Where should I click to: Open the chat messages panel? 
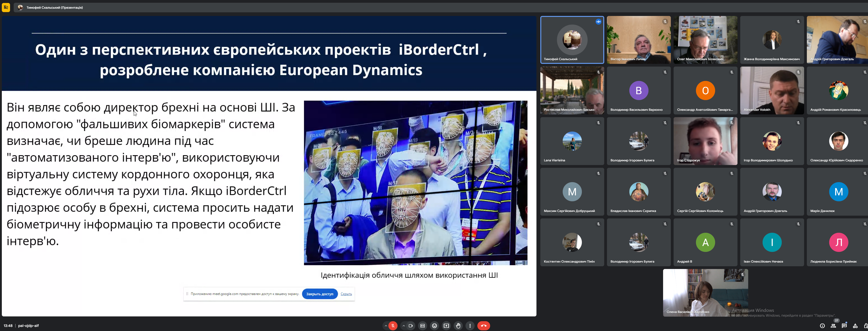pyautogui.click(x=844, y=326)
